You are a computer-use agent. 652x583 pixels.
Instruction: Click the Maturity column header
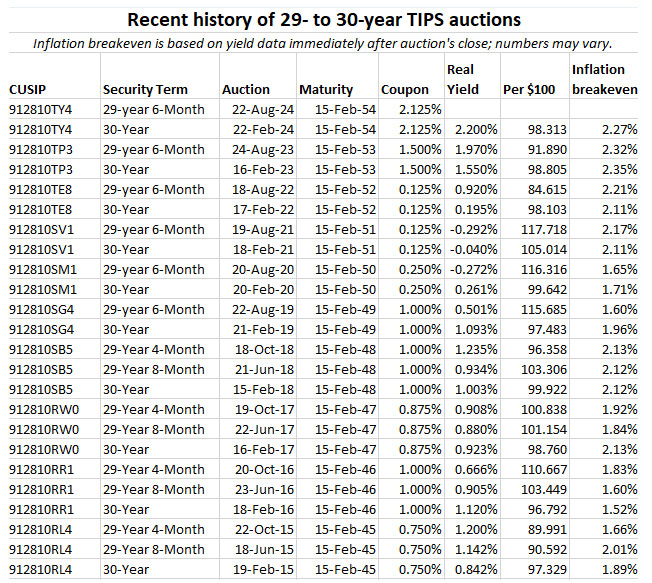pyautogui.click(x=324, y=89)
